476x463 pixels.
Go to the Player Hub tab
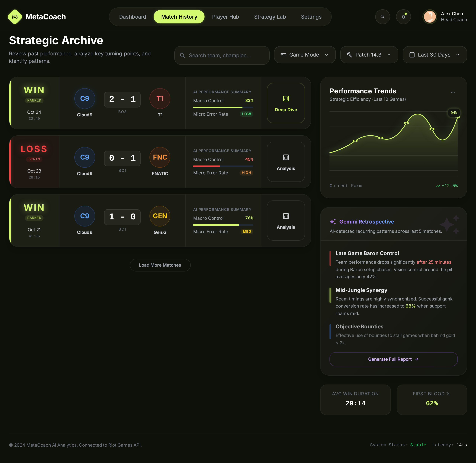pos(225,17)
